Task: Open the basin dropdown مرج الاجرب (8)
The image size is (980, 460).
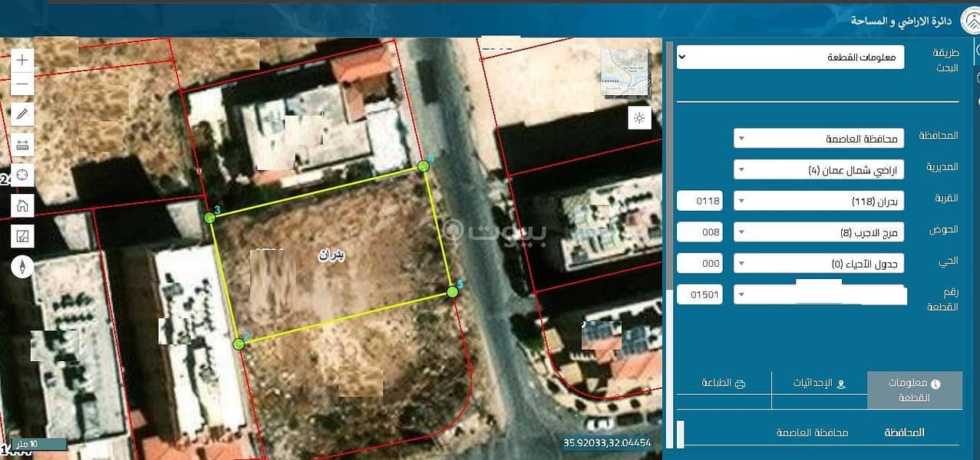Action: pos(818,232)
